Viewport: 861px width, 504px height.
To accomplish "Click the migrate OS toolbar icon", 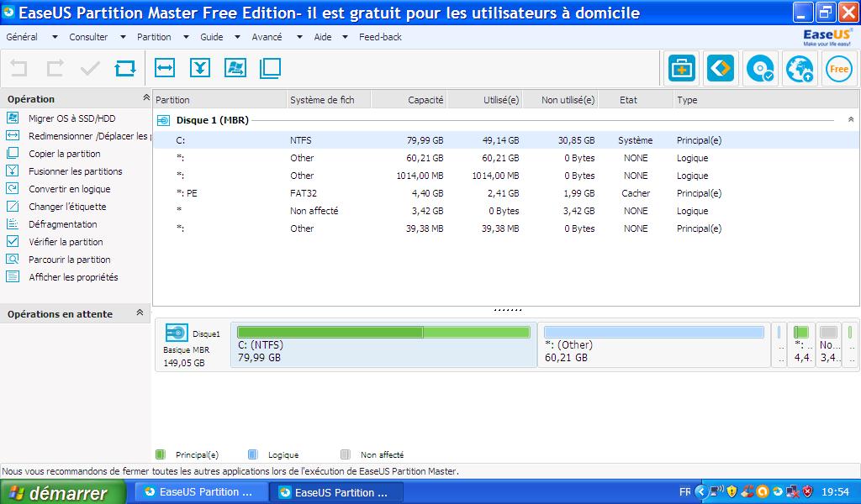I will tap(235, 69).
